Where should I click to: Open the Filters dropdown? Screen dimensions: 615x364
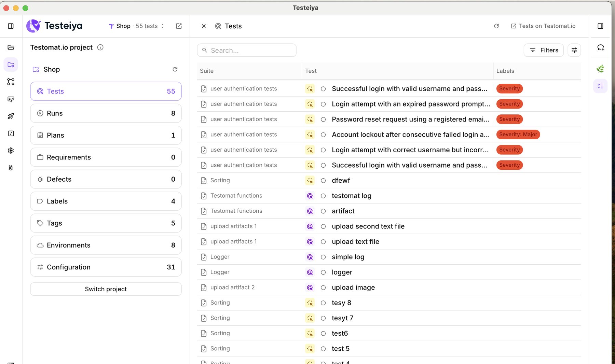click(x=544, y=50)
